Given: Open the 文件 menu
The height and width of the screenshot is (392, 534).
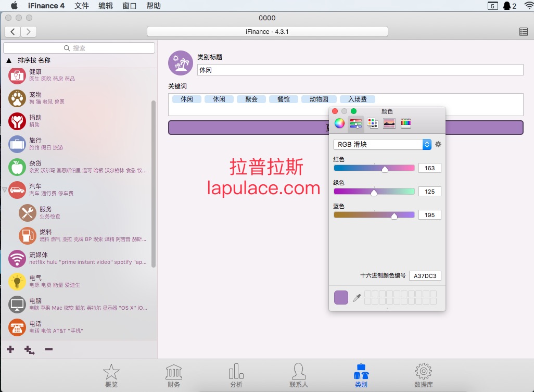Looking at the screenshot, I should [82, 6].
